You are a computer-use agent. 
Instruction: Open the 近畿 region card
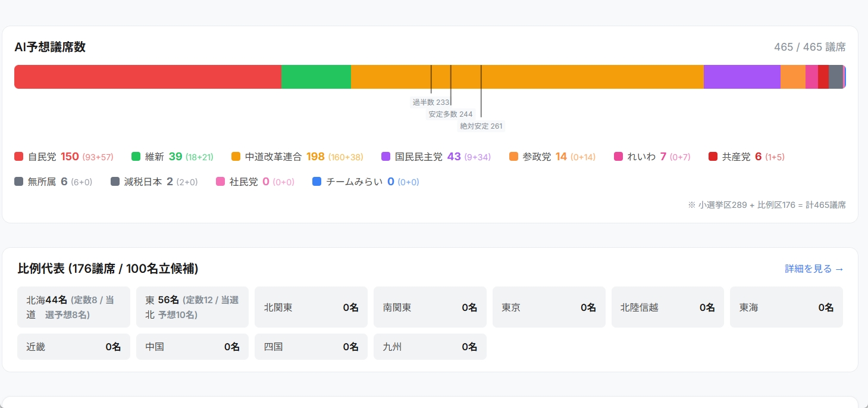(74, 347)
